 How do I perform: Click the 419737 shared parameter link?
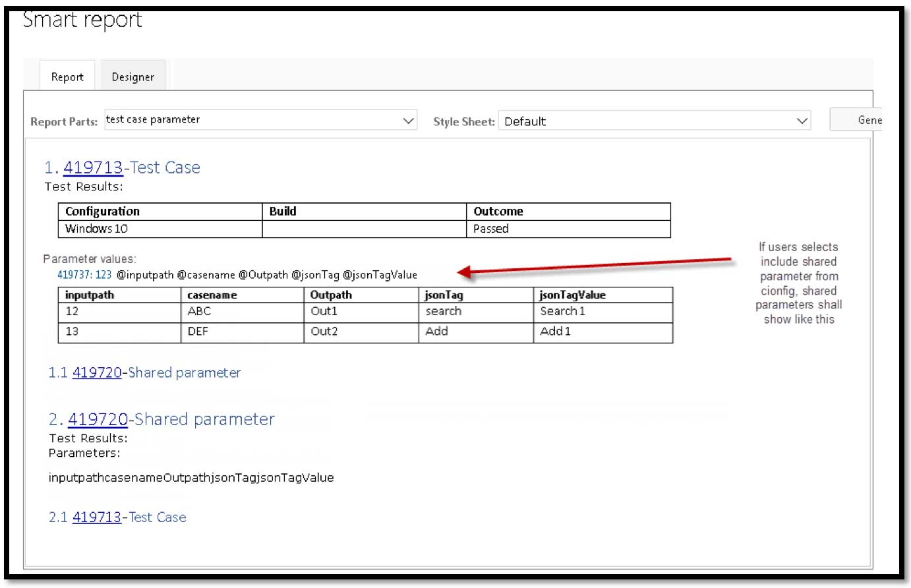tap(74, 275)
